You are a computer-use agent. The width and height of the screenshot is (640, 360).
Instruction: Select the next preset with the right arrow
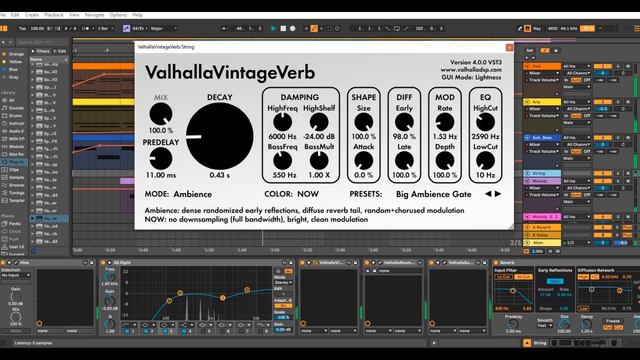pyautogui.click(x=498, y=194)
